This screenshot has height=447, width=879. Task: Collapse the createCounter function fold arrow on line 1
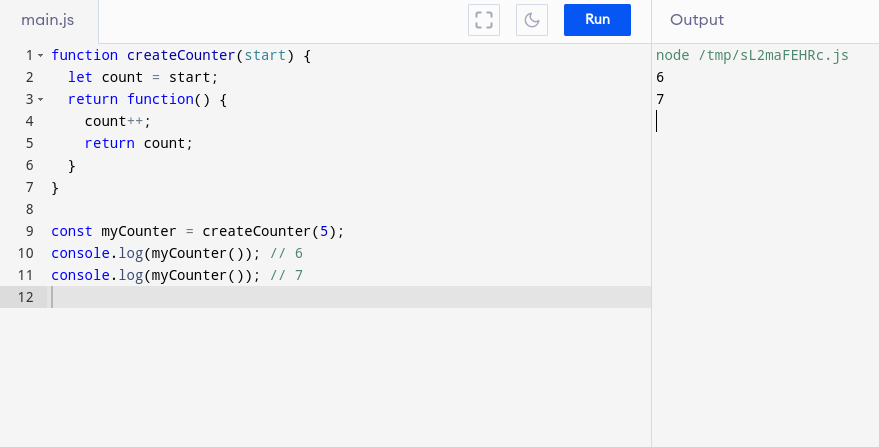tap(40, 56)
